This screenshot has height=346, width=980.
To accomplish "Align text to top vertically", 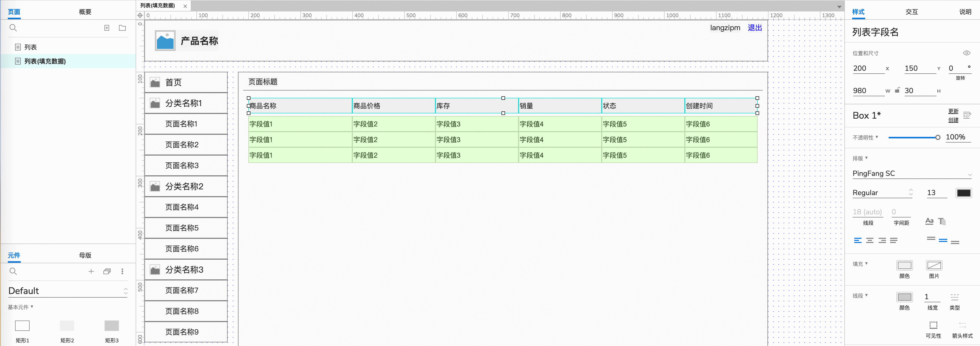I will (931, 239).
